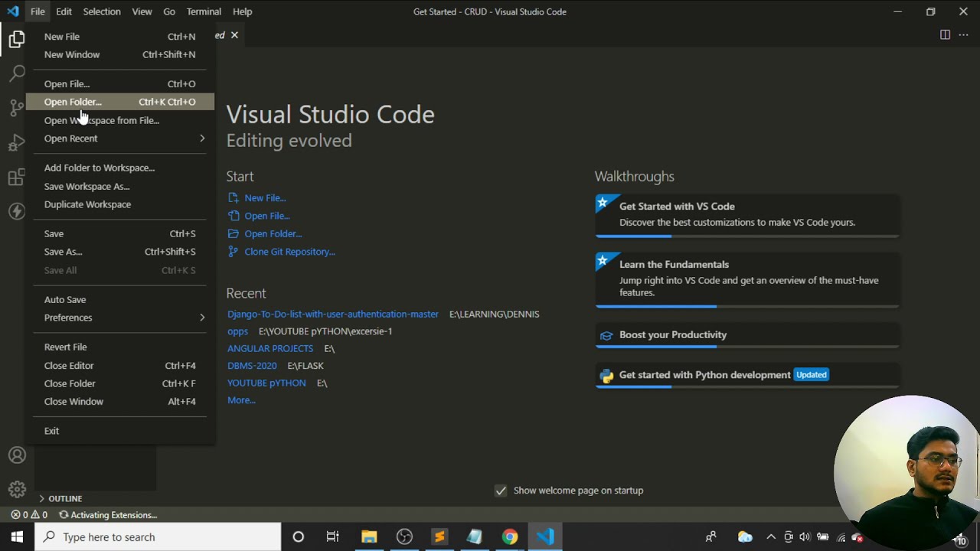Click errors and warnings count in status bar
Image resolution: width=980 pixels, height=551 pixels.
pos(29,515)
